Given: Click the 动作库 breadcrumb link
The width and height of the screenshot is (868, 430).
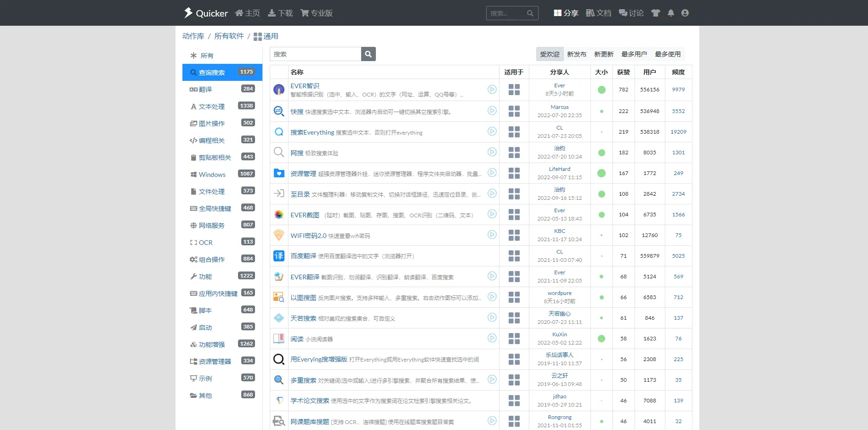Looking at the screenshot, I should pyautogui.click(x=193, y=36).
